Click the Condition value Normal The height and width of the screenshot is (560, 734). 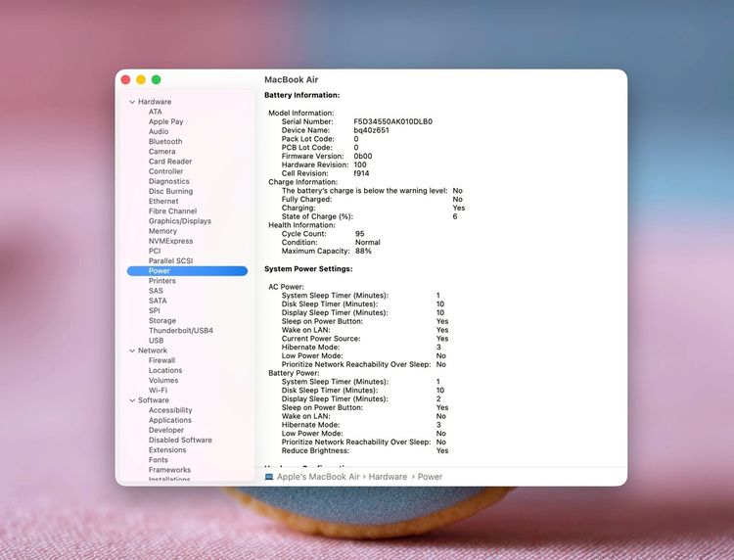tap(367, 243)
